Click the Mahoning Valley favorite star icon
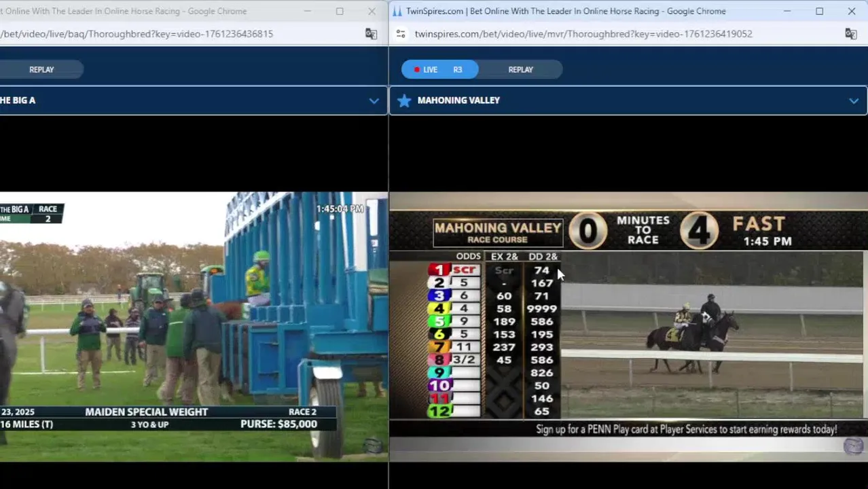This screenshot has height=489, width=868. (x=404, y=101)
